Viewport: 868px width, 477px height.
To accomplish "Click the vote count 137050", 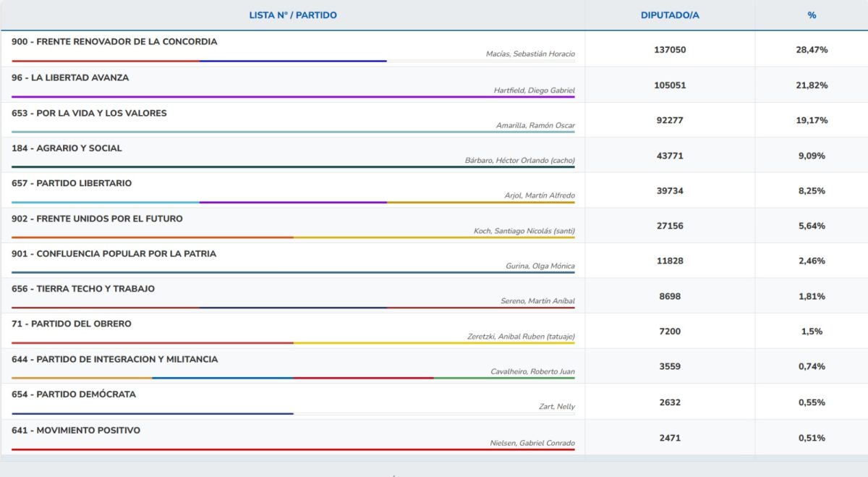I will point(669,50).
